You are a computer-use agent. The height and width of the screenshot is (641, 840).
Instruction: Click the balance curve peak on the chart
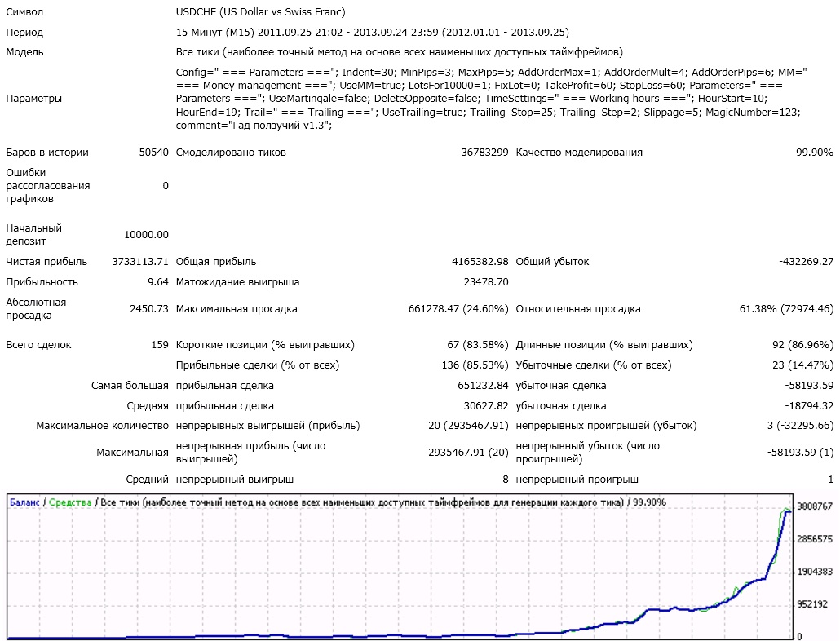(786, 512)
